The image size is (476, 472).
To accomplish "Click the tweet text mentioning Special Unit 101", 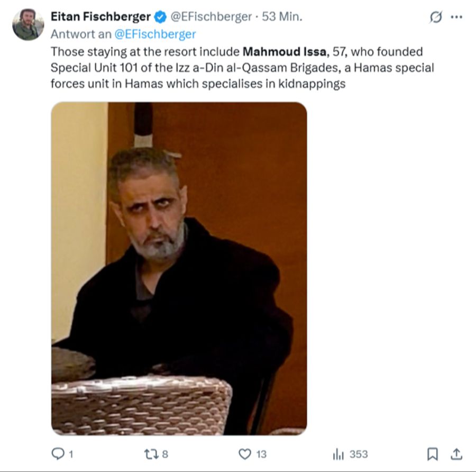I will tap(242, 68).
